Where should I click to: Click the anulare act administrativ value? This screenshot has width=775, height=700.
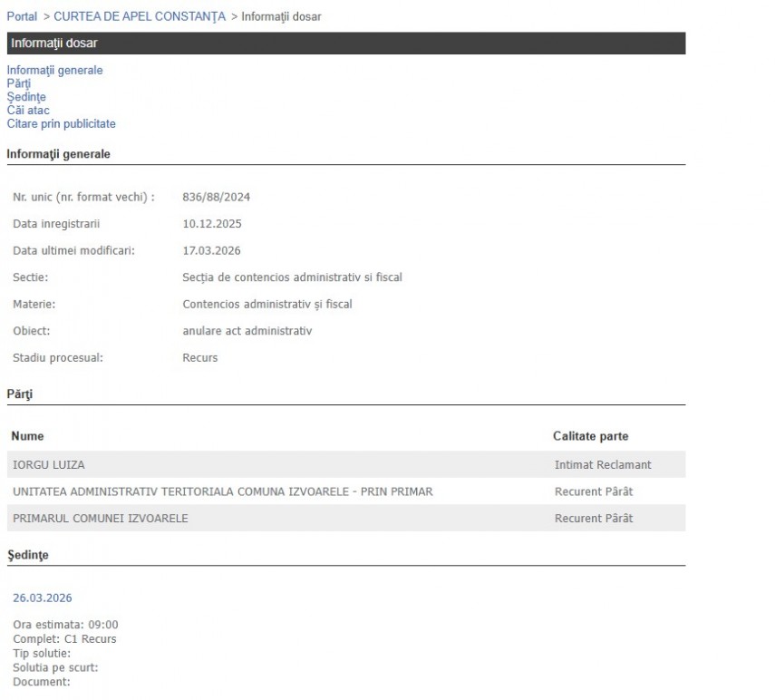pyautogui.click(x=247, y=331)
